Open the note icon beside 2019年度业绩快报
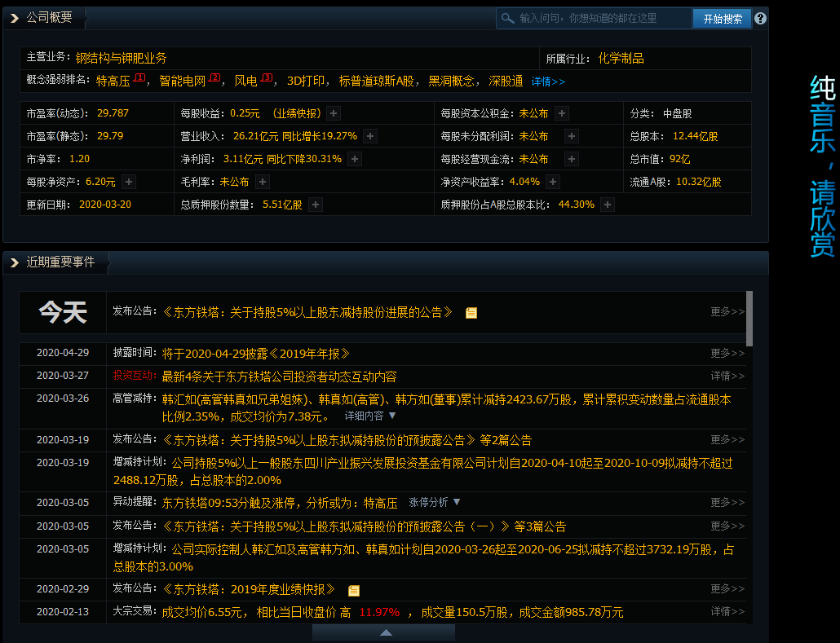Screen dimensions: 840x643 click(354, 590)
